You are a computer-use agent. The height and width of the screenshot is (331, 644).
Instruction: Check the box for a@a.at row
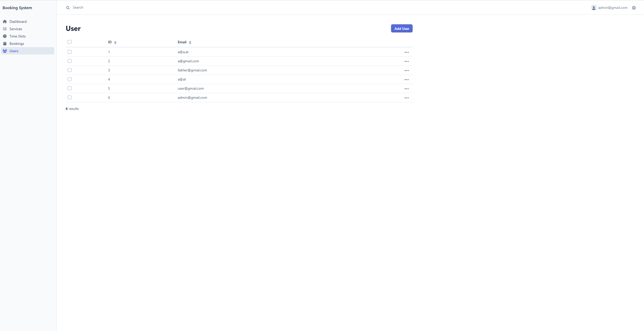[x=70, y=52]
